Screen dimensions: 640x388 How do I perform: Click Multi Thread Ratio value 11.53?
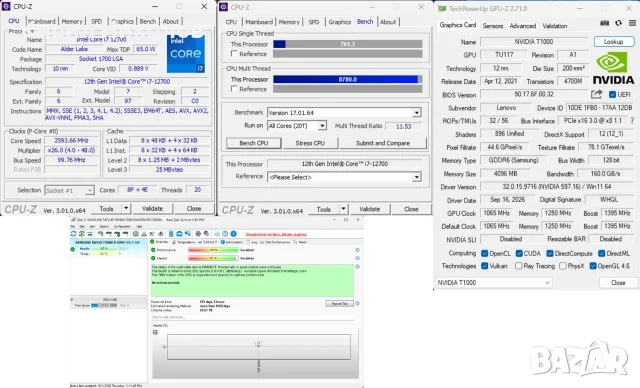tap(403, 126)
